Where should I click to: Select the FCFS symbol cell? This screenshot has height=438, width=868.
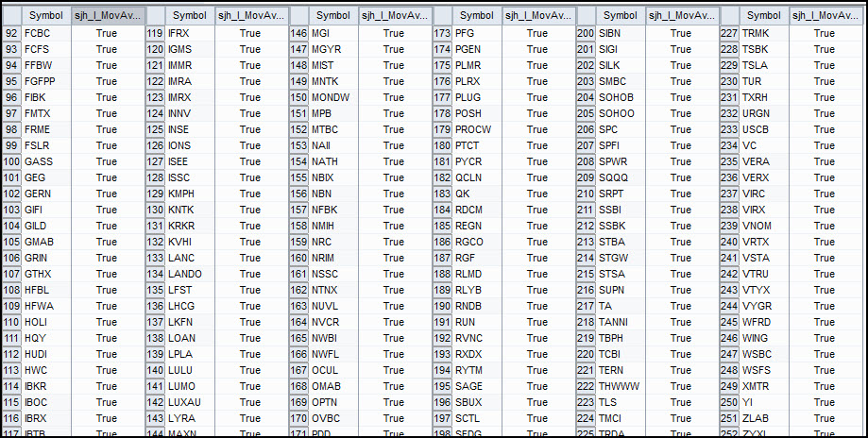point(46,49)
